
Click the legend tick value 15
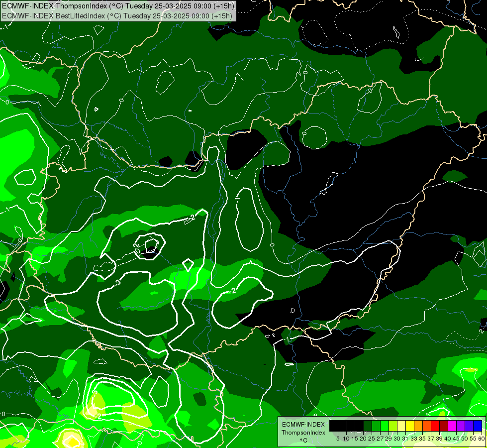coord(355,439)
